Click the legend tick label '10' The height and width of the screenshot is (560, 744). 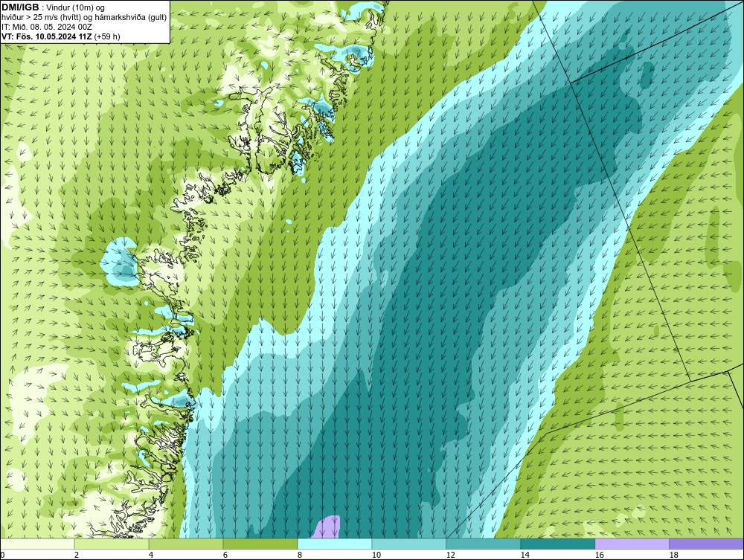pyautogui.click(x=376, y=555)
